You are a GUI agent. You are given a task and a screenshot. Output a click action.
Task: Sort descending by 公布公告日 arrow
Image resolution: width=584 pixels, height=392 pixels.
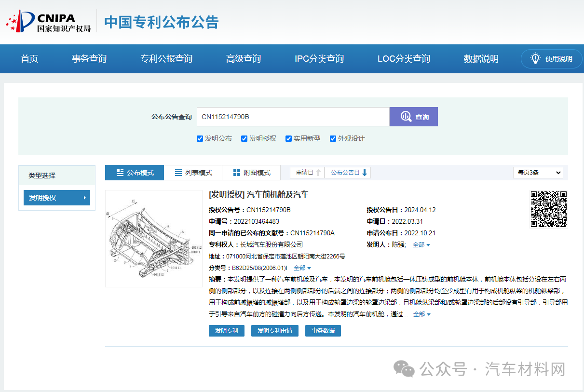coord(365,173)
